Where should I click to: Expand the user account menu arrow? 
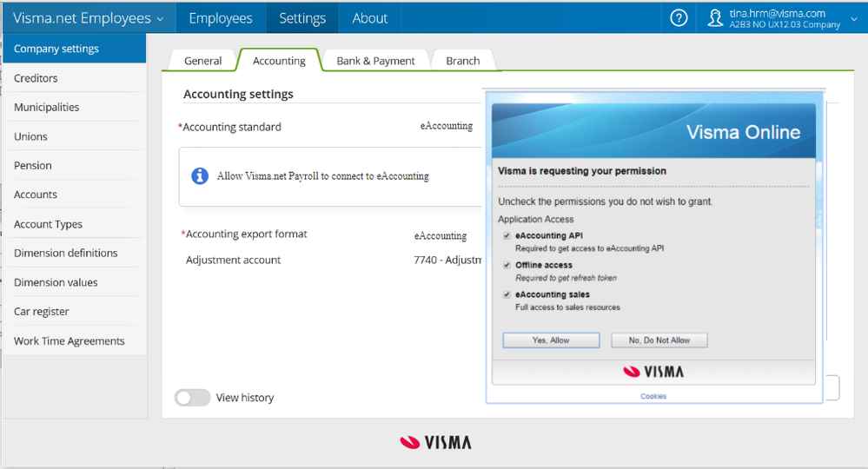853,19
